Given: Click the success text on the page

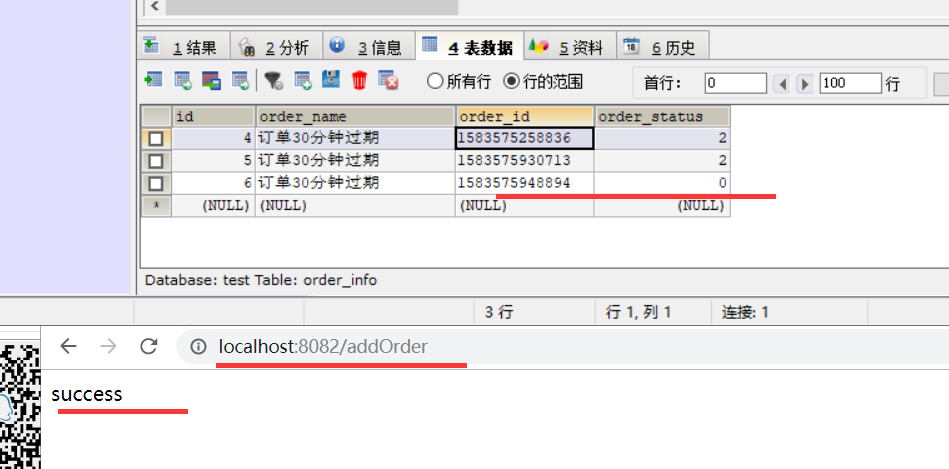Looking at the screenshot, I should click(x=87, y=395).
